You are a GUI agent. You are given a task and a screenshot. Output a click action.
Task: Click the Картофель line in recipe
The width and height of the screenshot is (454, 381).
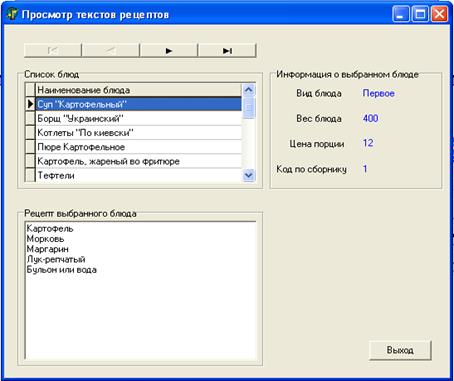[50, 229]
